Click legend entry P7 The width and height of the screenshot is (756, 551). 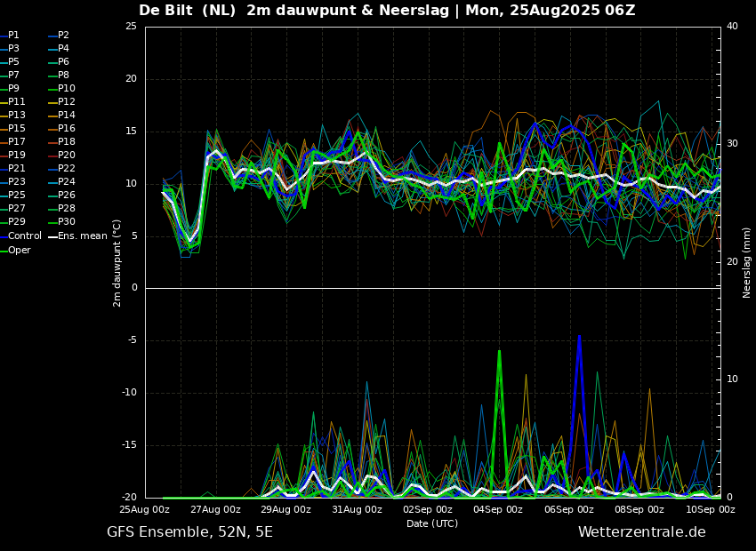click(x=13, y=76)
